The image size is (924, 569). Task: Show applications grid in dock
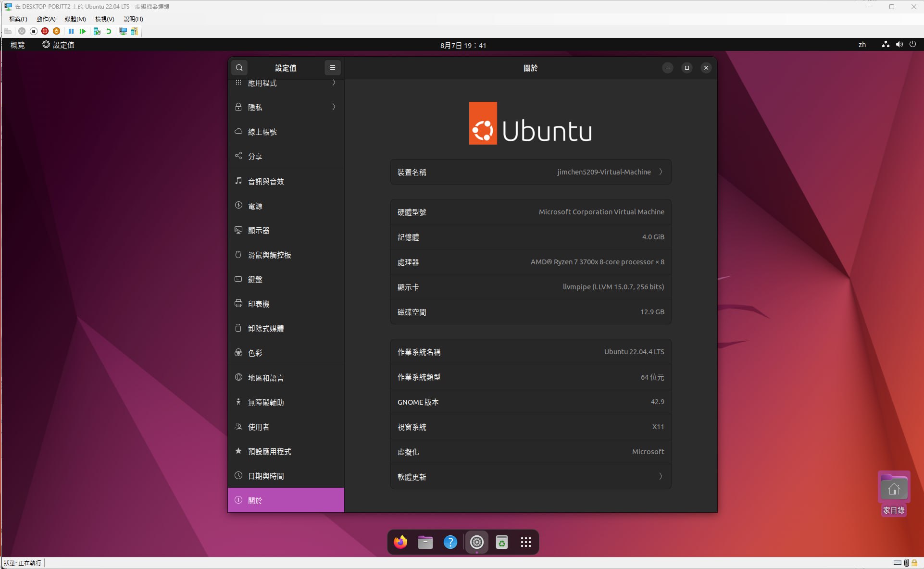click(x=526, y=542)
